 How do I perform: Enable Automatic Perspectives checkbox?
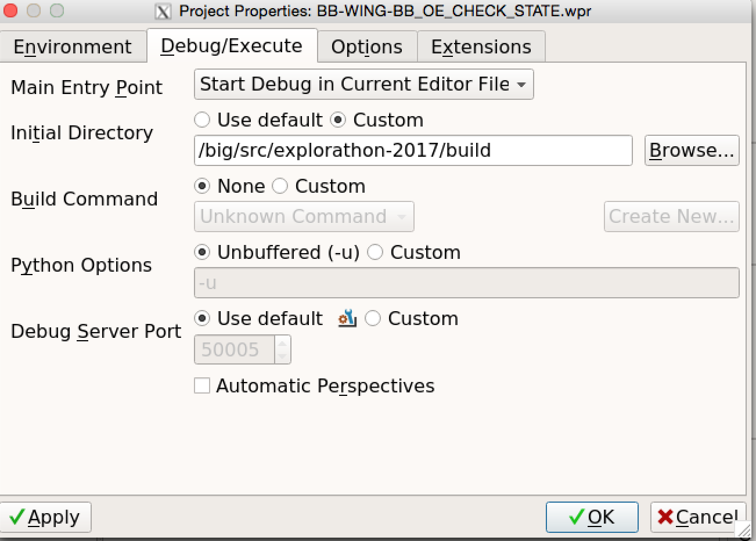(x=202, y=385)
